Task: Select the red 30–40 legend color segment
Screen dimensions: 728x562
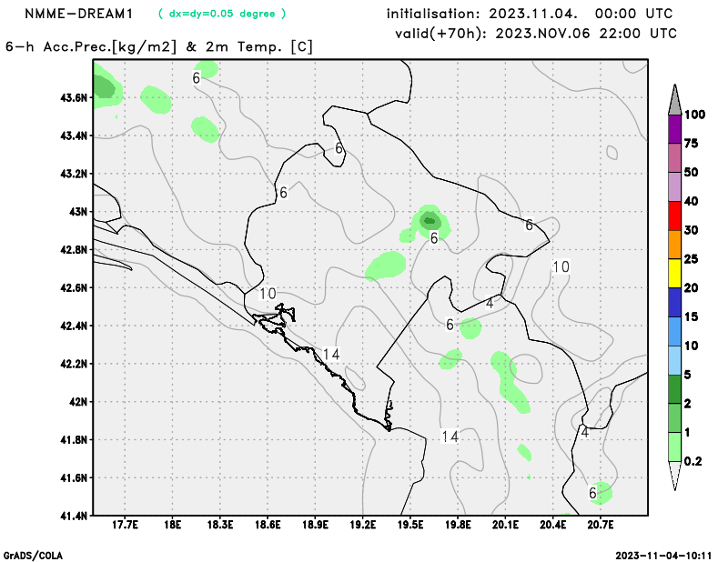Action: pos(674,216)
